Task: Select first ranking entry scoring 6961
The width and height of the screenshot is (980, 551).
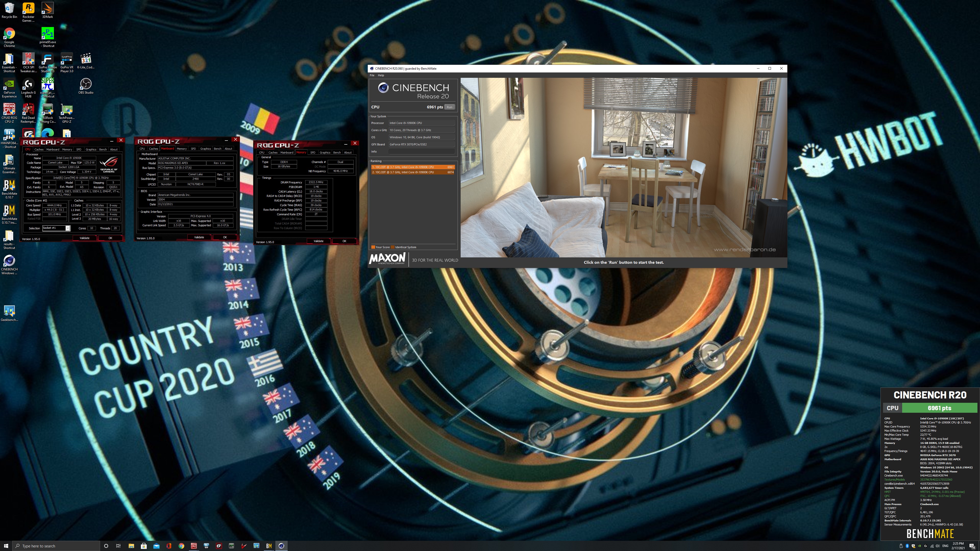Action: (x=413, y=167)
